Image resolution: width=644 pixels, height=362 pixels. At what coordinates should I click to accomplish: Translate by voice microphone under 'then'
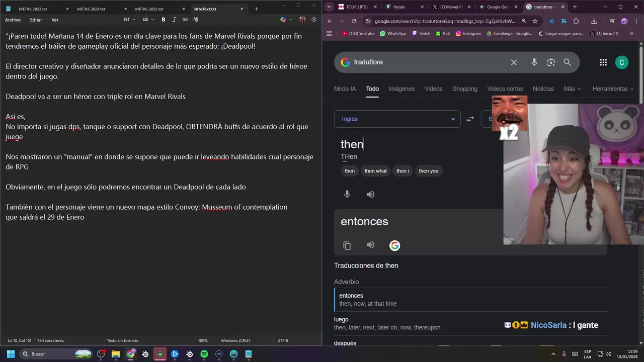point(347,195)
